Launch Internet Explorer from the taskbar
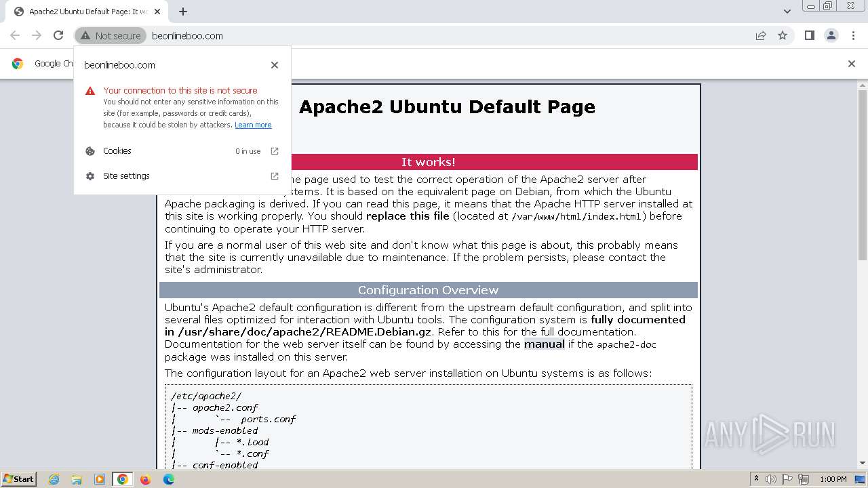The image size is (868, 488). pyautogui.click(x=54, y=479)
